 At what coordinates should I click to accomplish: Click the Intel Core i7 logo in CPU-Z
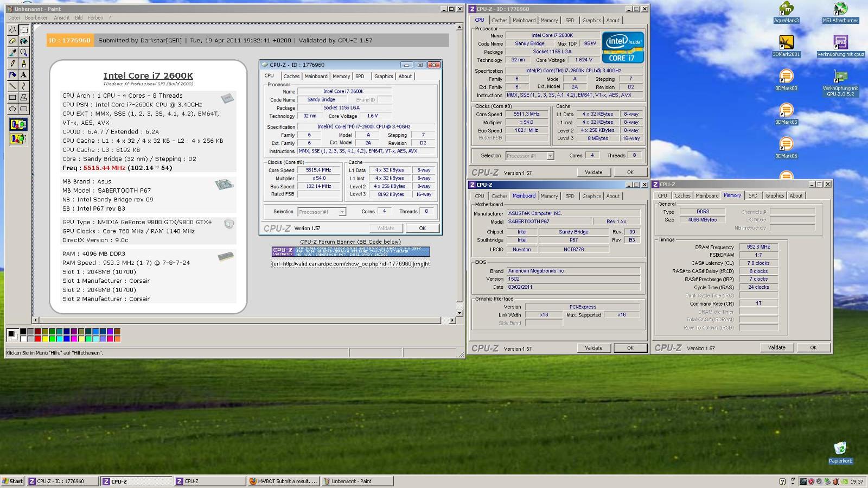(623, 48)
